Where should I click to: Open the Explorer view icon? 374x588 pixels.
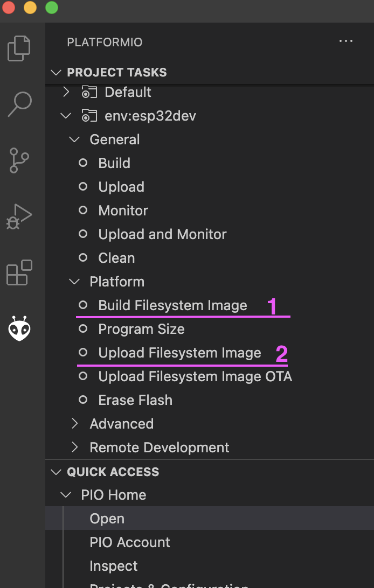click(19, 48)
